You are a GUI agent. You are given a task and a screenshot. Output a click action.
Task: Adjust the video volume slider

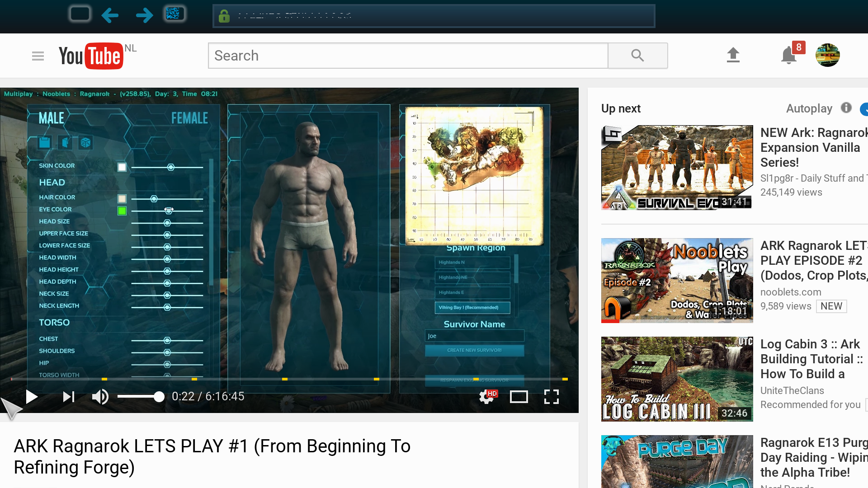141,397
